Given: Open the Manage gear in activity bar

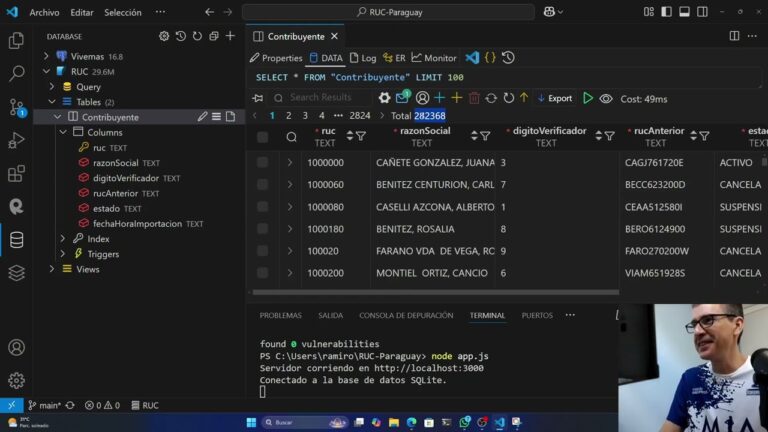Looking at the screenshot, I should (16, 380).
